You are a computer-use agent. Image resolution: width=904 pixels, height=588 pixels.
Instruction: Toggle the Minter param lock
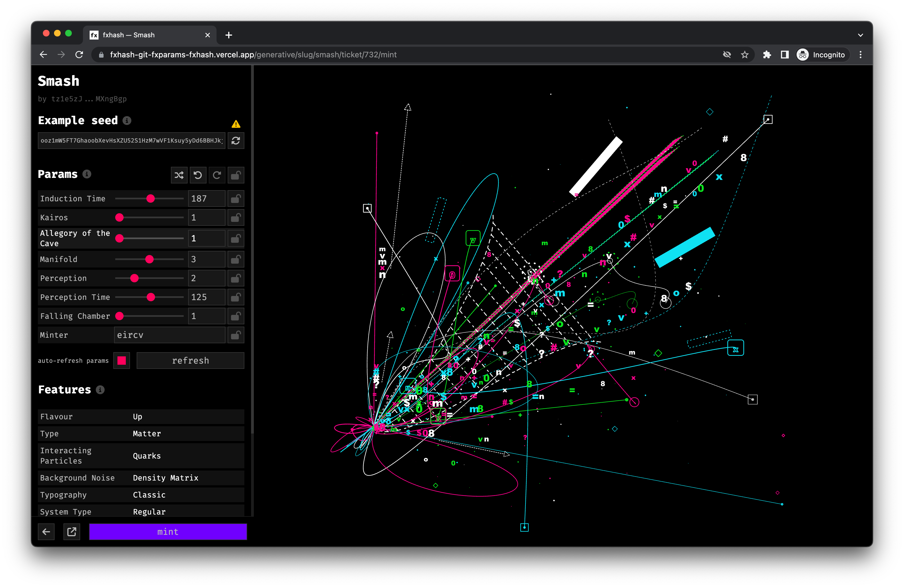pos(236,335)
